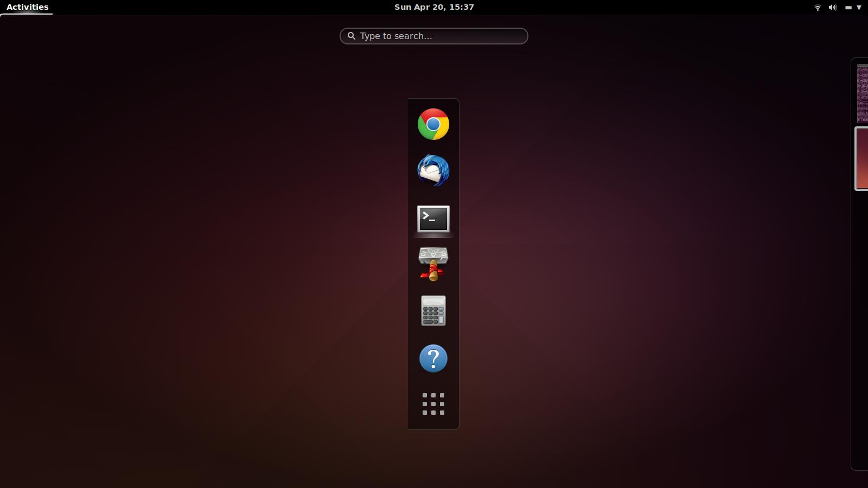868x488 pixels.
Task: Click the magnifier icon in the search bar
Action: click(x=351, y=36)
